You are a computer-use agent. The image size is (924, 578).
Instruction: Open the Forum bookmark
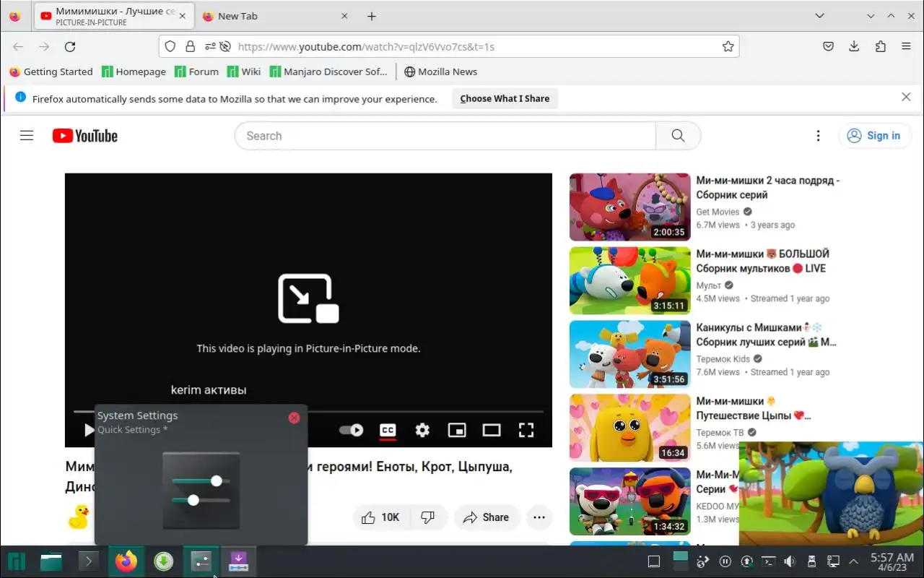(196, 72)
